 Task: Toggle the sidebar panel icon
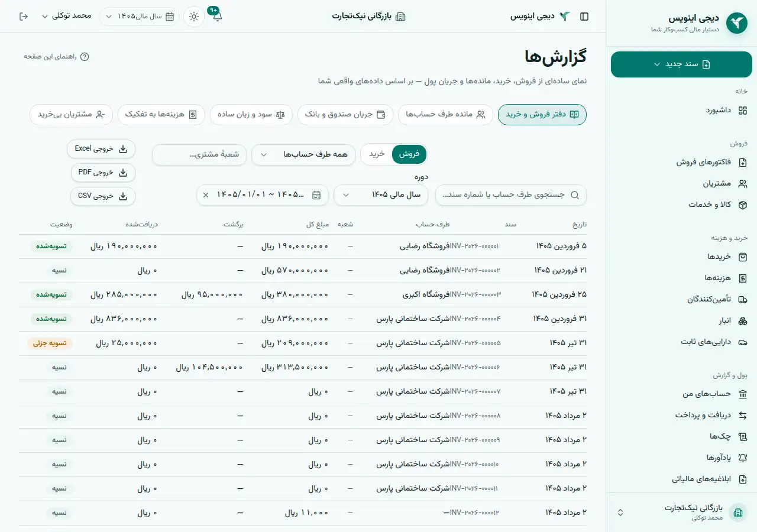coord(584,17)
